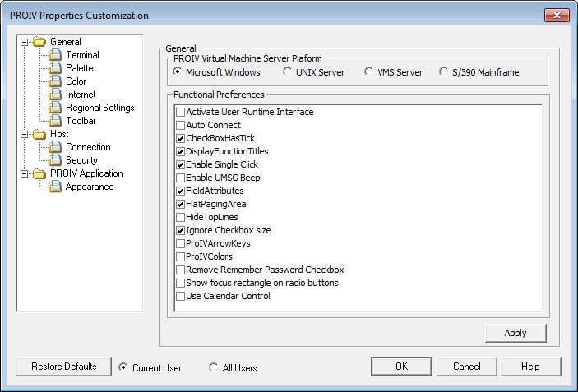Viewport: 578px width, 392px height.
Task: Click the PROIV Application folder icon
Action: 39,173
